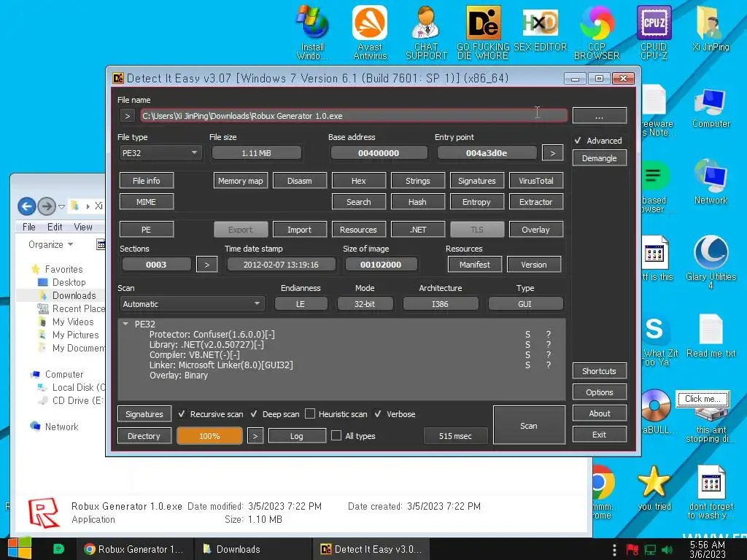Image resolution: width=747 pixels, height=560 pixels.
Task: Click the Windows Start button
Action: click(19, 548)
